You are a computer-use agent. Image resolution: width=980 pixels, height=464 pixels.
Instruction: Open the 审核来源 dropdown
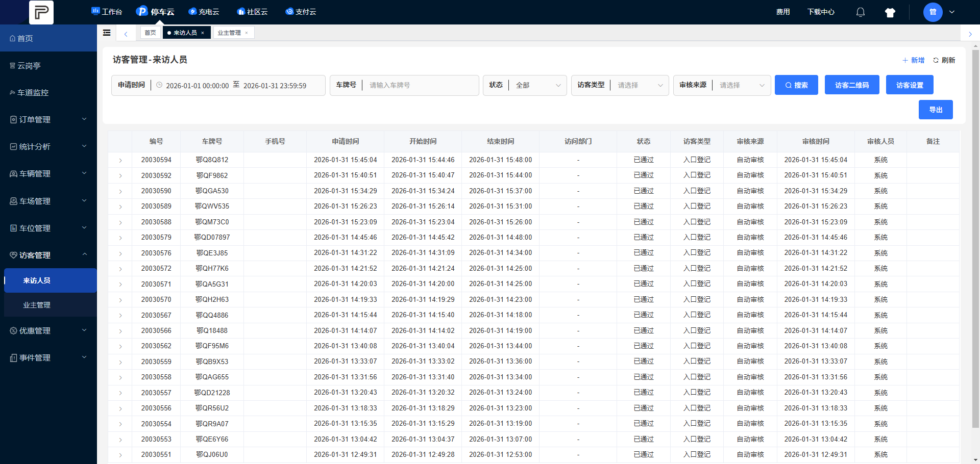742,85
